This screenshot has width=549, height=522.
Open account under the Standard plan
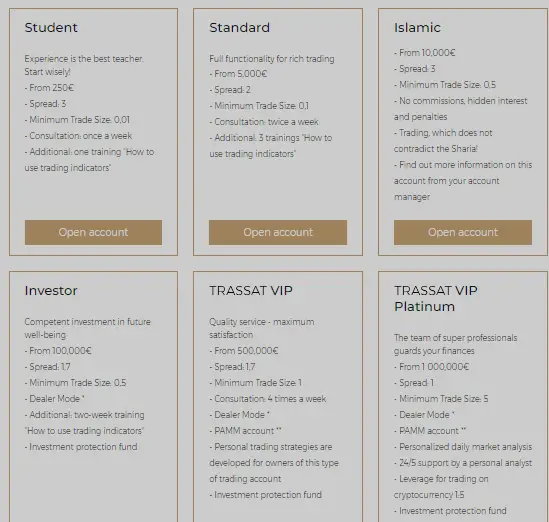pyautogui.click(x=278, y=232)
